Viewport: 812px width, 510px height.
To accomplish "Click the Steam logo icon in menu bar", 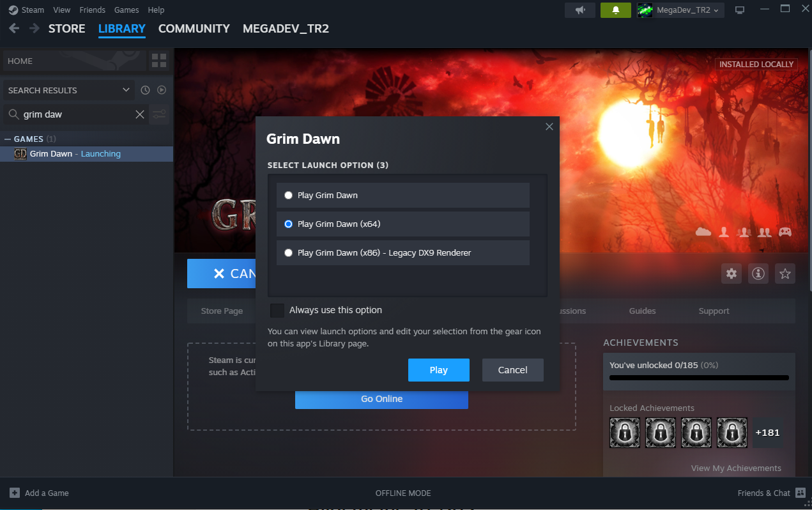I will (13, 10).
